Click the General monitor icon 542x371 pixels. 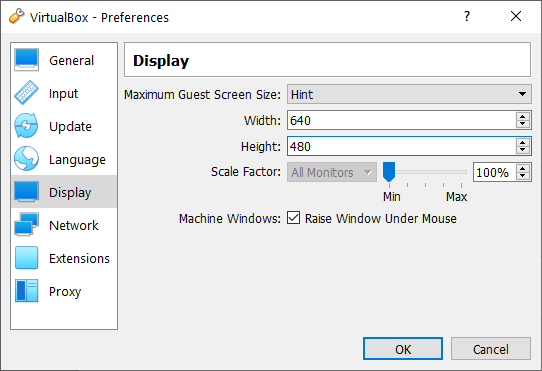coord(26,60)
